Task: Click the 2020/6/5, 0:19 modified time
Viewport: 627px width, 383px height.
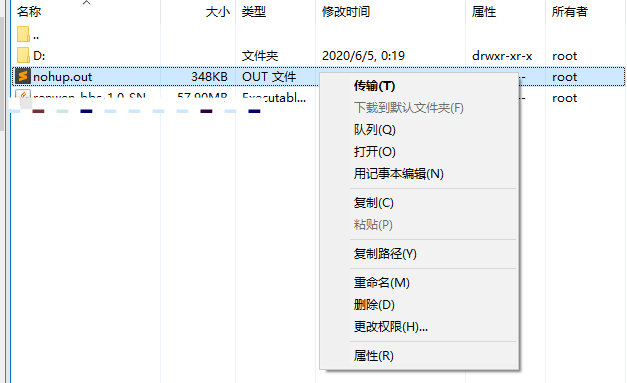Action: [x=363, y=56]
